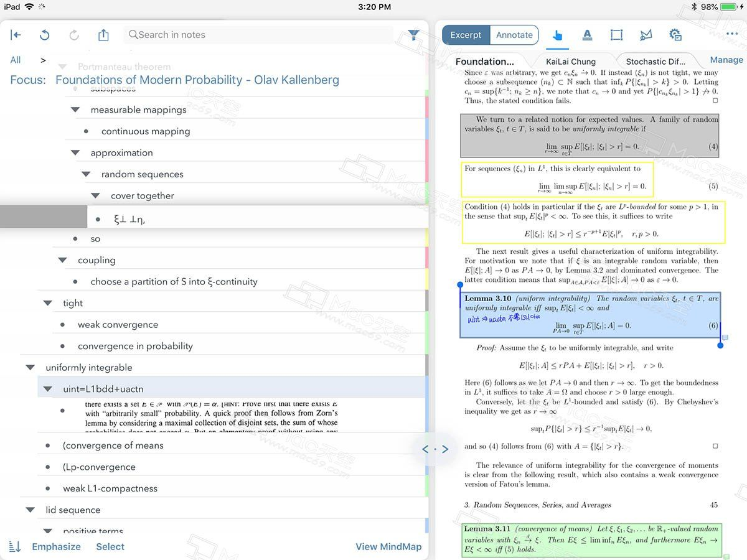Open the 'Stochastic Dif...' document tab
Image resolution: width=747 pixels, height=560 pixels.
655,61
